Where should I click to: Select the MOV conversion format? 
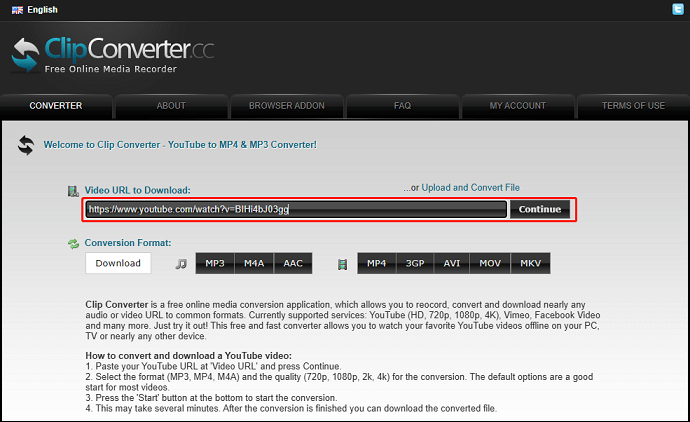coord(490,263)
